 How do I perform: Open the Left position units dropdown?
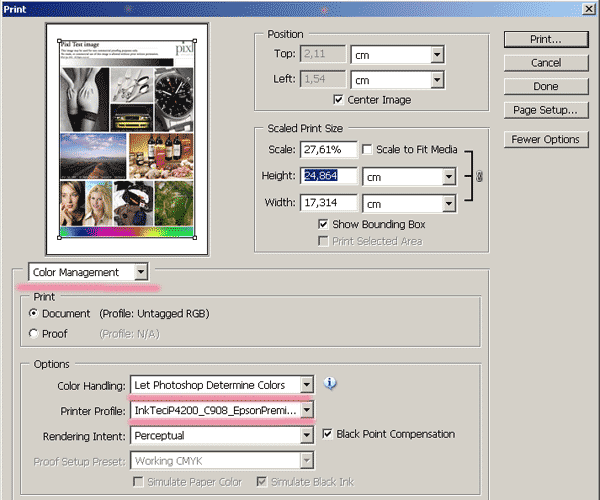[437, 80]
